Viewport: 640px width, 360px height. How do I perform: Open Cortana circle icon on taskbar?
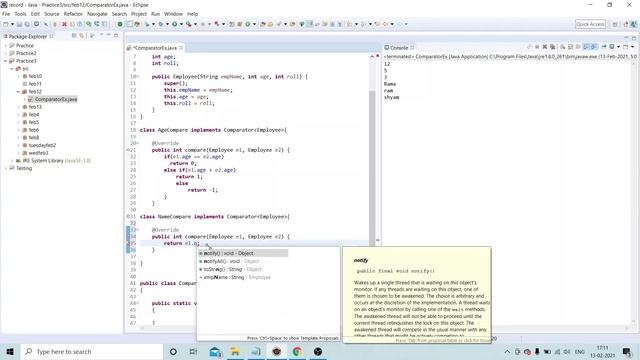pyautogui.click(x=173, y=351)
